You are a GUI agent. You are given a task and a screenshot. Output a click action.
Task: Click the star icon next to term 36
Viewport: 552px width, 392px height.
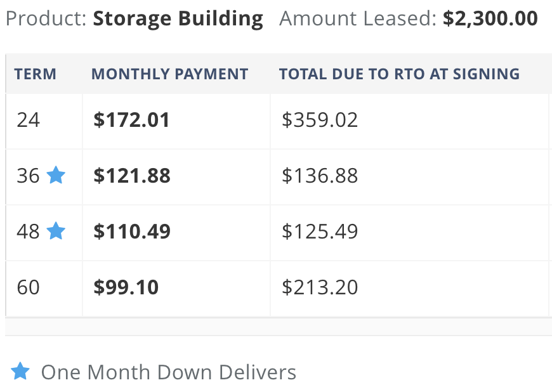56,175
